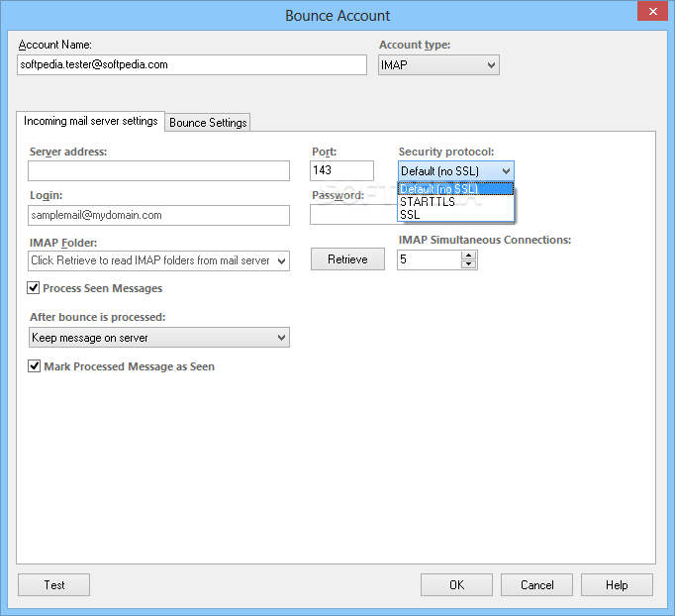Increase IMAP Simultaneous Connections value
The image size is (675, 616).
pyautogui.click(x=468, y=255)
